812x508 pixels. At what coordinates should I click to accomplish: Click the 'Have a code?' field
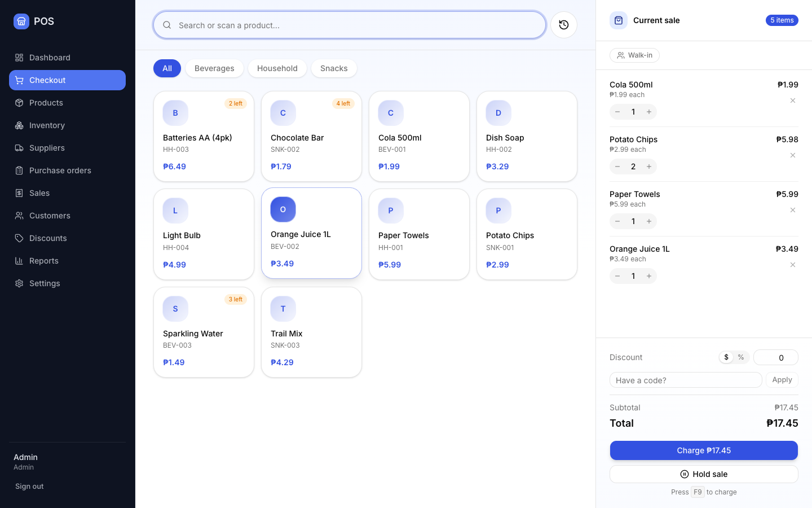[686, 380]
